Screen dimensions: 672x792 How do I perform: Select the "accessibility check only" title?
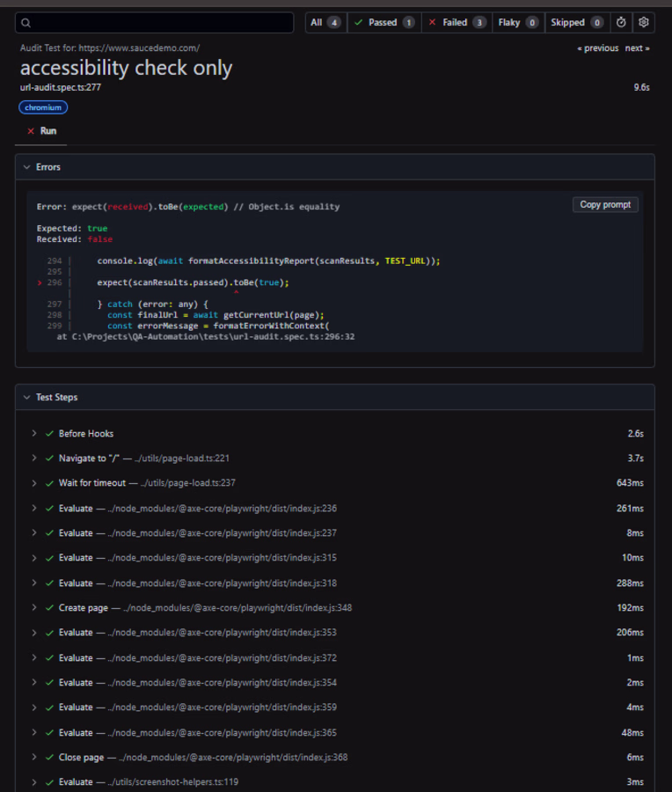(127, 68)
